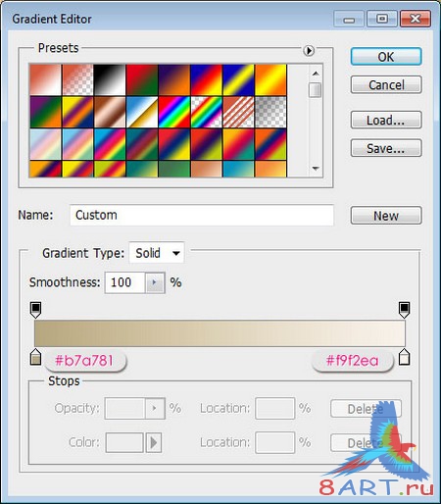Click the Cancel button
Screen dimensions: 441x504
click(x=386, y=85)
